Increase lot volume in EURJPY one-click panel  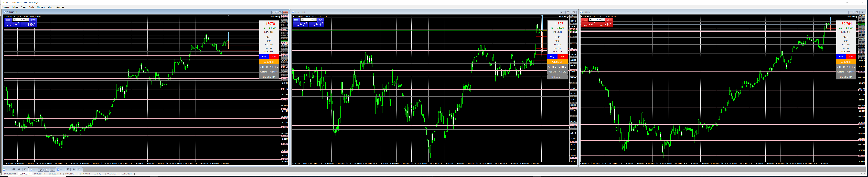coord(604,19)
